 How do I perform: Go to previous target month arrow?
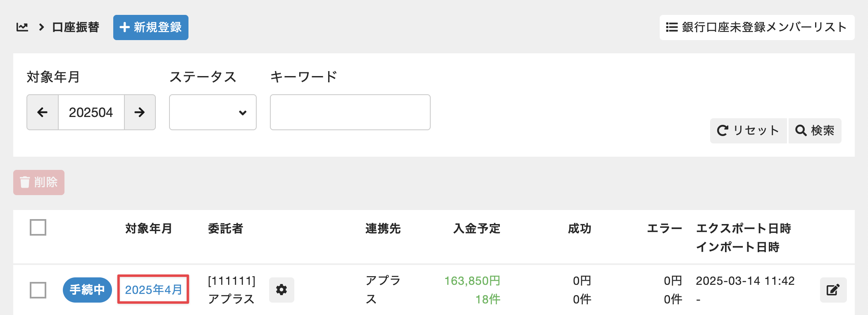coord(43,112)
